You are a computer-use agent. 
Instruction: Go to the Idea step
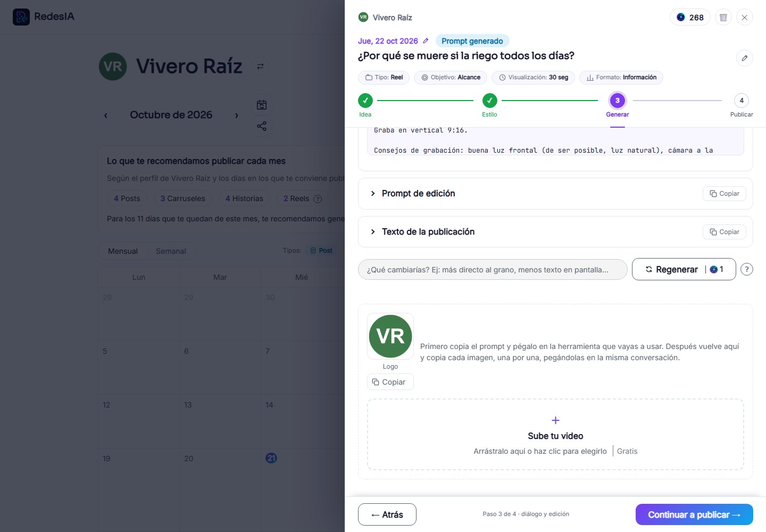click(x=365, y=105)
